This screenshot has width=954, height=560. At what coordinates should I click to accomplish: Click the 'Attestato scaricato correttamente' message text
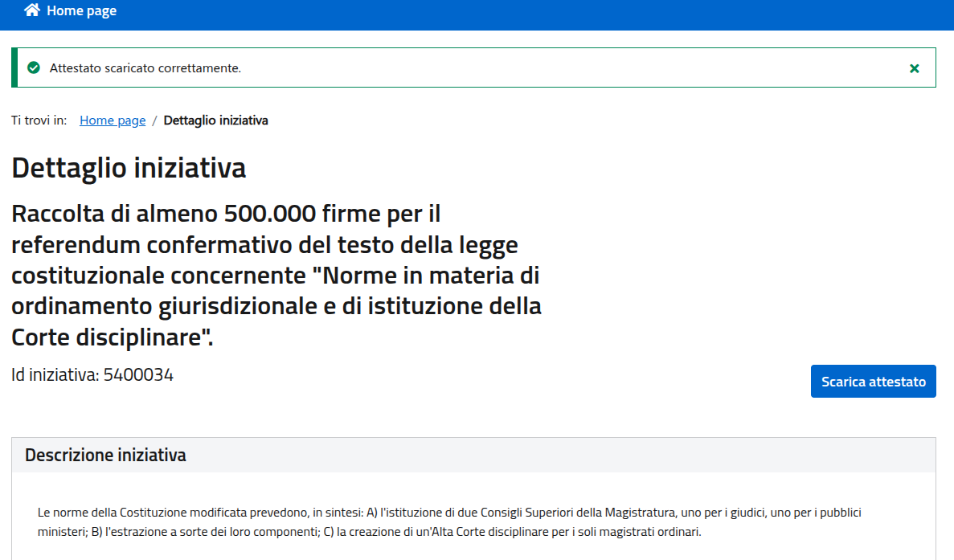(145, 68)
